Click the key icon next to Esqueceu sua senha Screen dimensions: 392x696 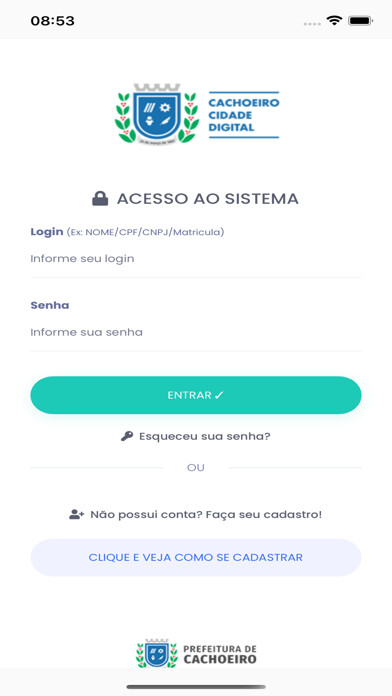point(127,436)
